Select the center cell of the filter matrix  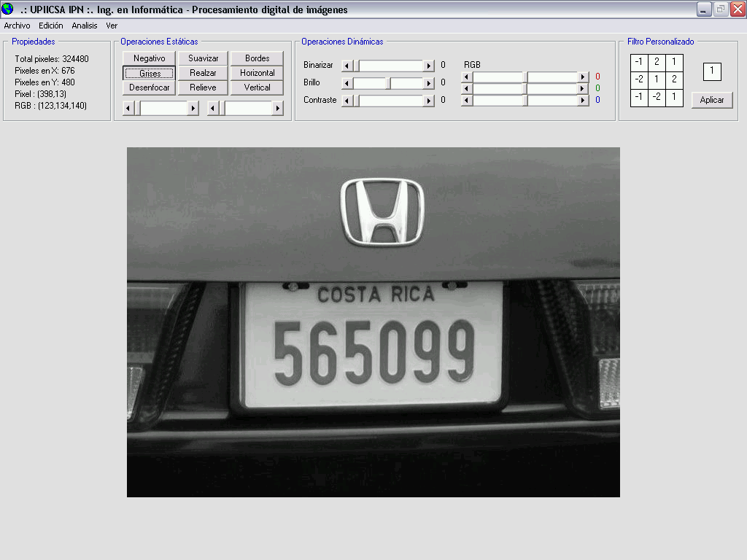point(657,79)
